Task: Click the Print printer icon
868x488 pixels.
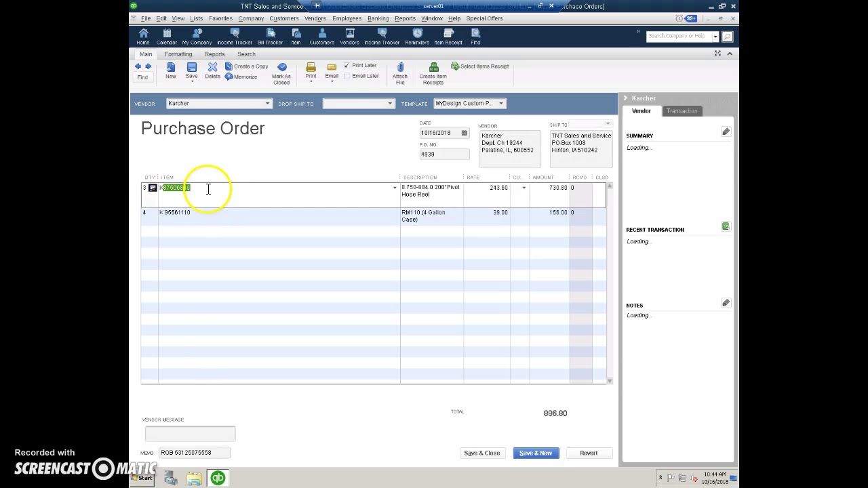Action: (311, 67)
